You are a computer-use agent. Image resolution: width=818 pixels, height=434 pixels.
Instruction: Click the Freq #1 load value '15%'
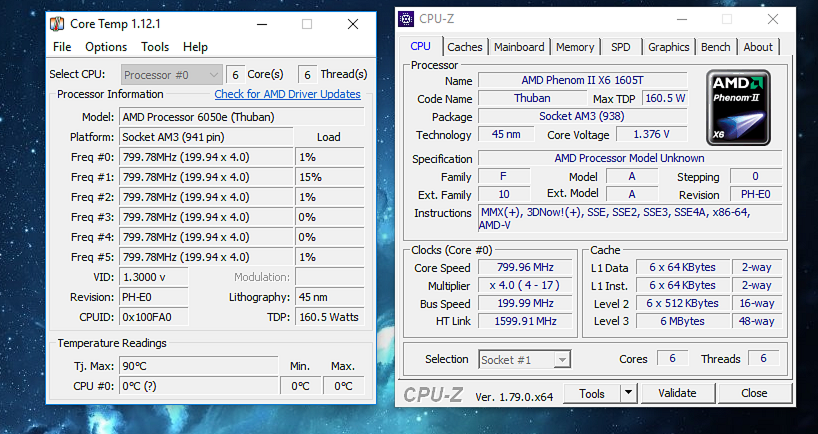click(330, 177)
